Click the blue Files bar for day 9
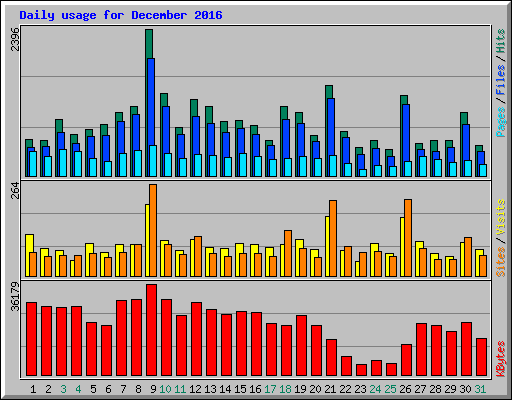Viewport: 512px width, 400px height. [x=151, y=102]
